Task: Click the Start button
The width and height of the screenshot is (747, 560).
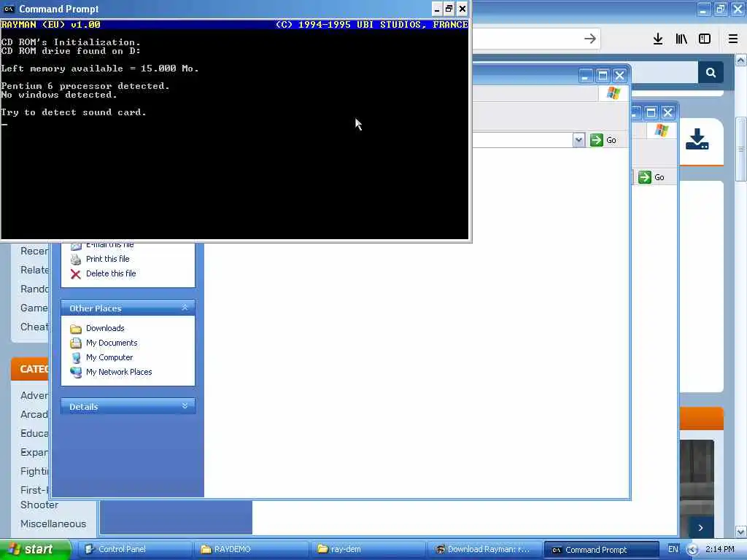Action: pyautogui.click(x=35, y=550)
